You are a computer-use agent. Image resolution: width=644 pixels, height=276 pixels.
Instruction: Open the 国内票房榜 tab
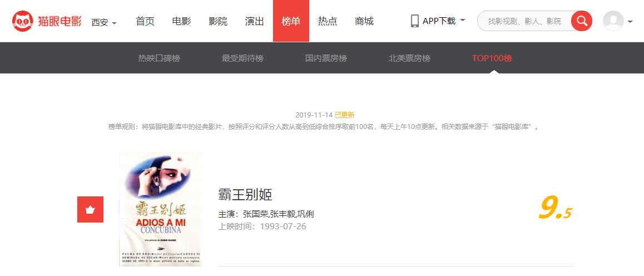pyautogui.click(x=326, y=58)
